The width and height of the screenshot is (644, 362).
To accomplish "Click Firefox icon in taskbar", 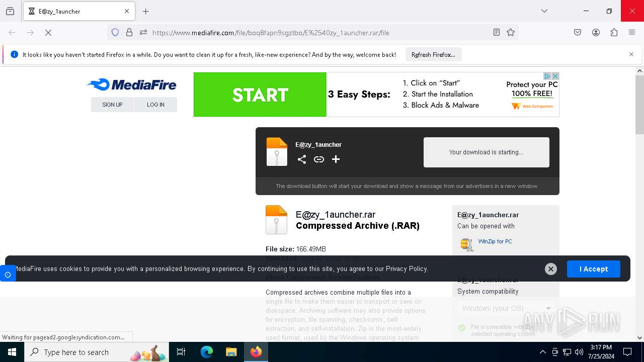I will tap(256, 352).
